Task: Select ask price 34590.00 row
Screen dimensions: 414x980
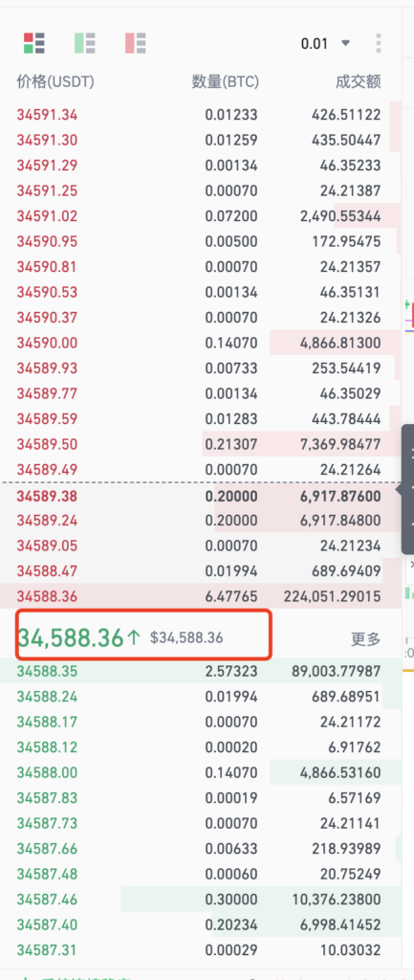Action: tap(200, 344)
